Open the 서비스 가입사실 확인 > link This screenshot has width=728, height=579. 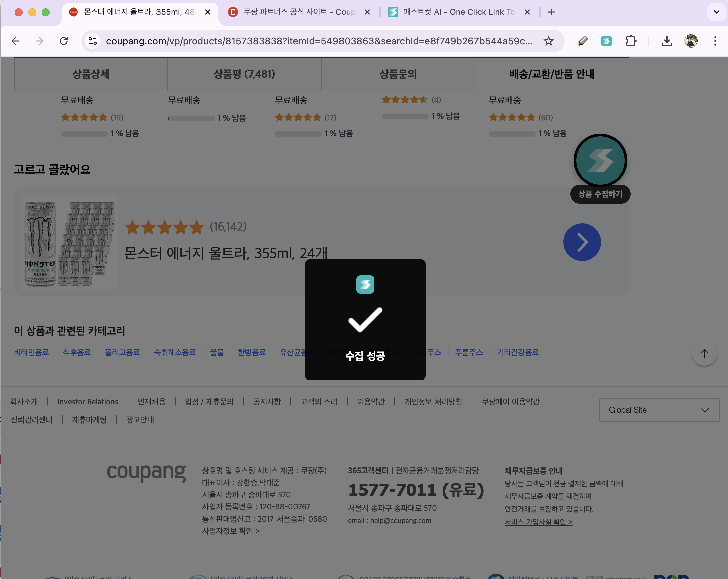click(538, 522)
